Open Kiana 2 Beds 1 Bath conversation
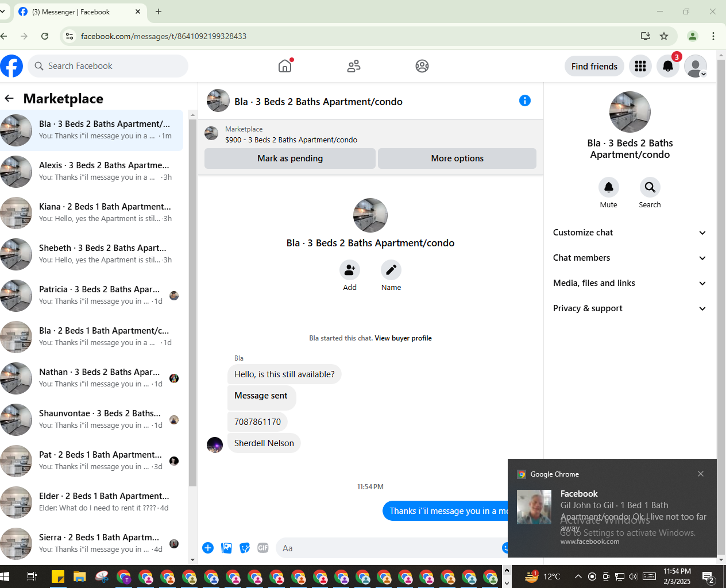The height and width of the screenshot is (588, 726). 92,212
